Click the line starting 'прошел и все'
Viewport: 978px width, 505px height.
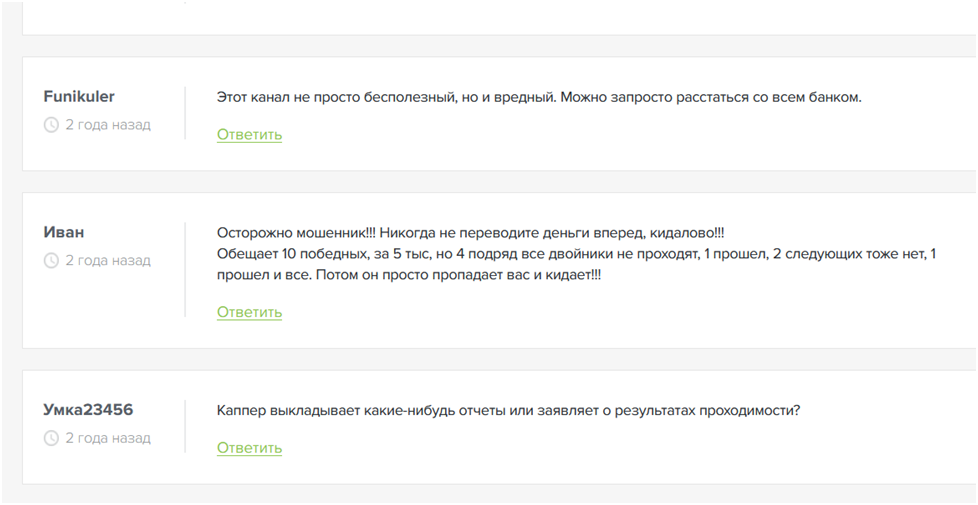(x=409, y=275)
